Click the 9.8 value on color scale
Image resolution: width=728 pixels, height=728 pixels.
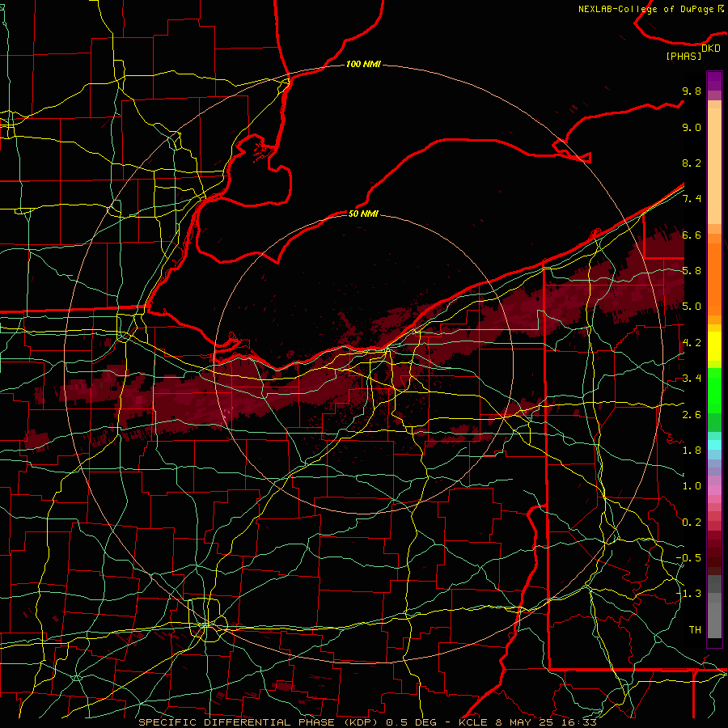pyautogui.click(x=692, y=91)
